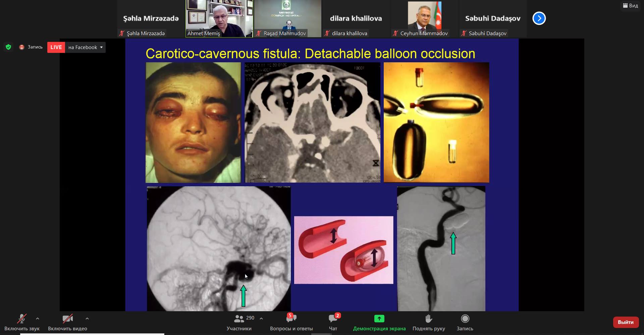Viewport: 644px width, 335px height.
Task: Expand participants options caret beside 290
Action: 261,319
